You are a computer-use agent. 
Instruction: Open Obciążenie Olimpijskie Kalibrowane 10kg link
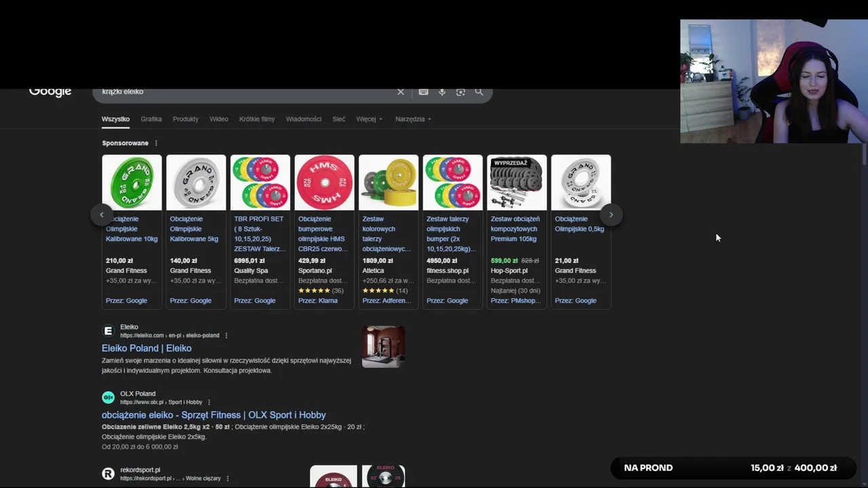132,229
